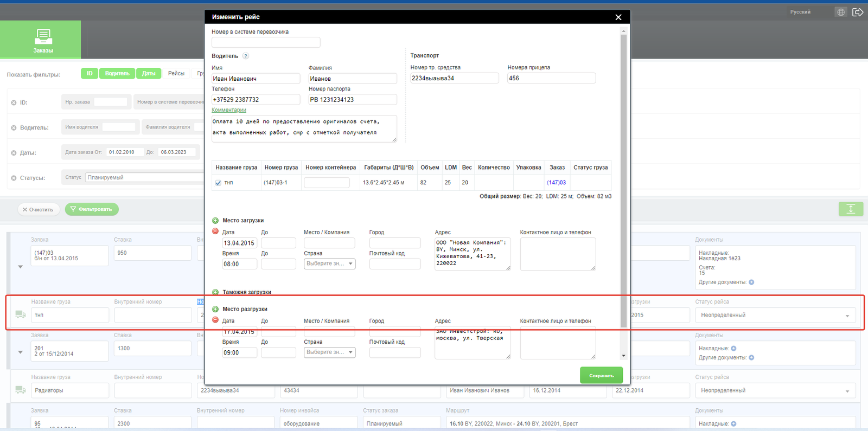Remove loading place dated 13.04.2015

click(215, 231)
